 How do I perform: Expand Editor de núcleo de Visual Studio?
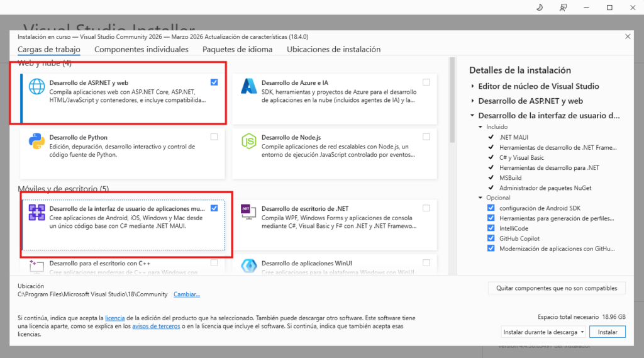point(473,86)
